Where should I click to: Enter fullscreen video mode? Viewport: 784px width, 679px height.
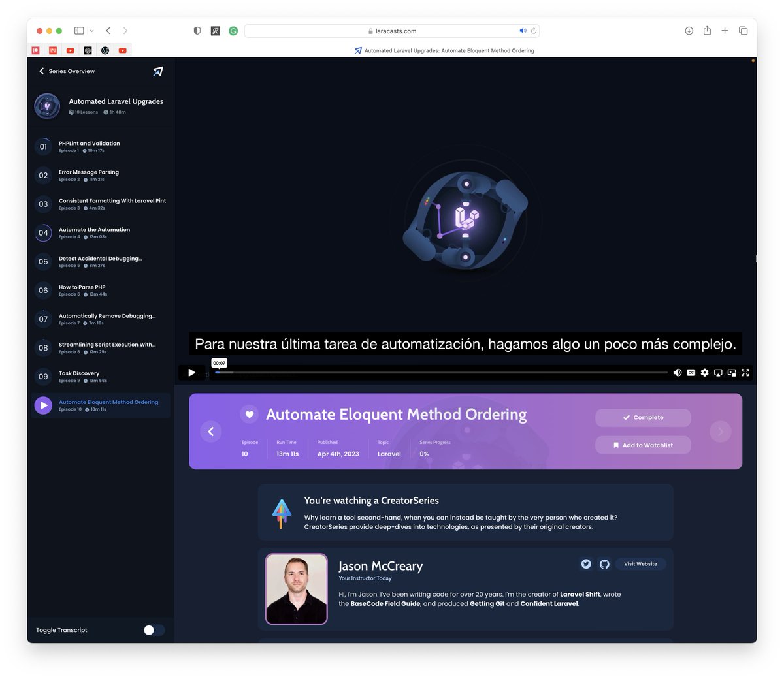[745, 373]
